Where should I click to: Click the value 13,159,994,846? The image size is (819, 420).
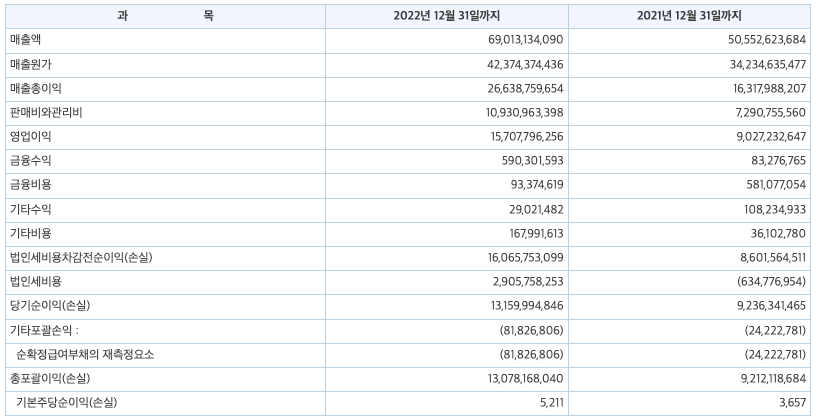(x=527, y=305)
